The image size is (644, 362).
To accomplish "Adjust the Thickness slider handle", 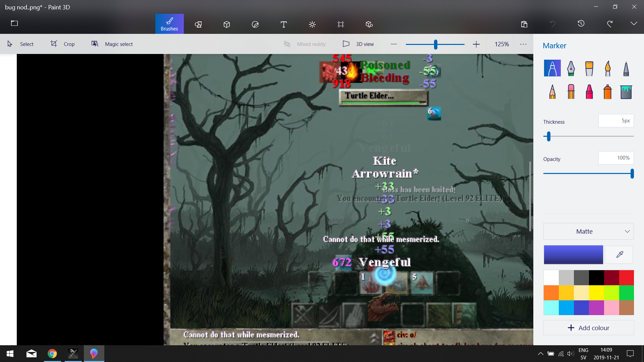I will (549, 136).
